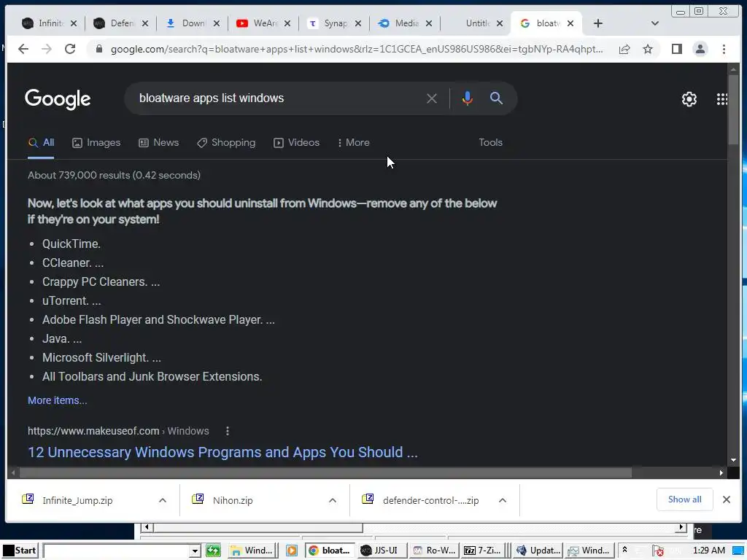Open the search Tools options
Screen dimensions: 747x560
(x=490, y=142)
